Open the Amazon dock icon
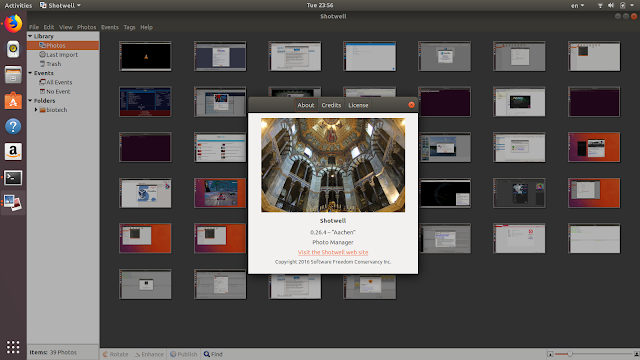The height and width of the screenshot is (360, 640). [x=13, y=152]
